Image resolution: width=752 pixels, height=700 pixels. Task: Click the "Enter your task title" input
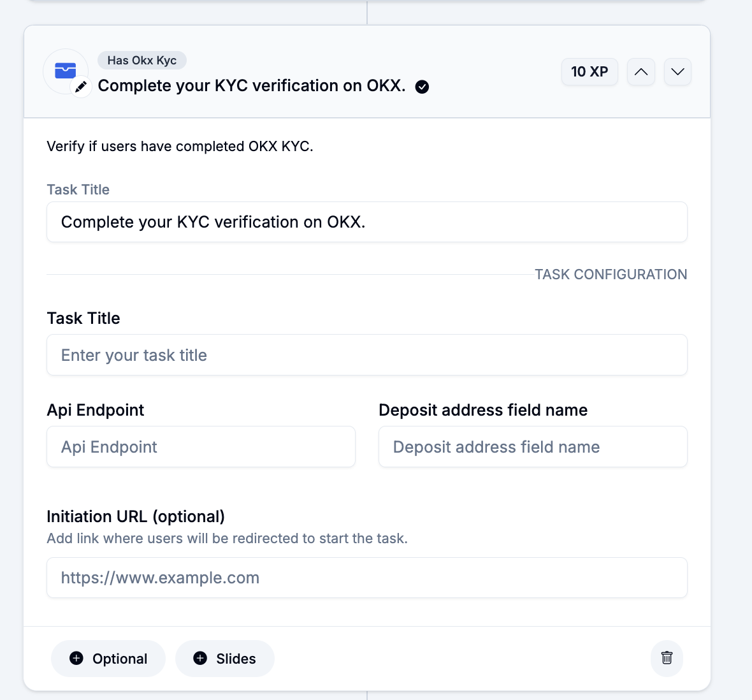tap(366, 355)
